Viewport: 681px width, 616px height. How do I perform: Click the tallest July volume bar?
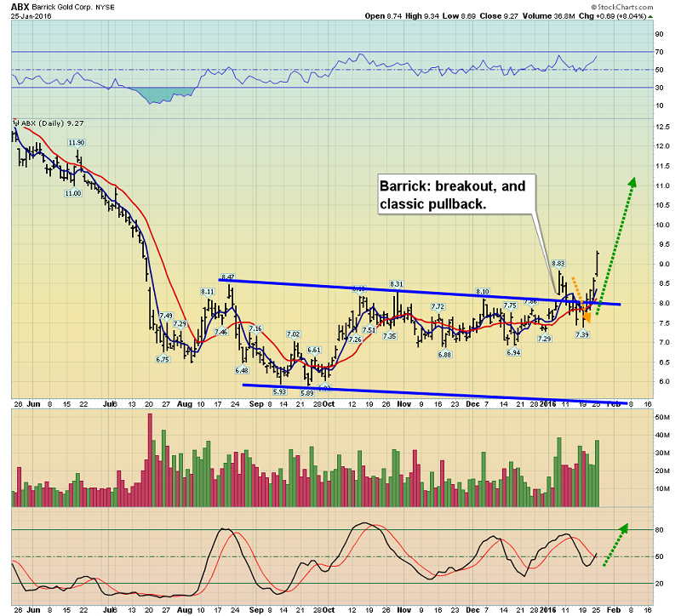click(151, 460)
